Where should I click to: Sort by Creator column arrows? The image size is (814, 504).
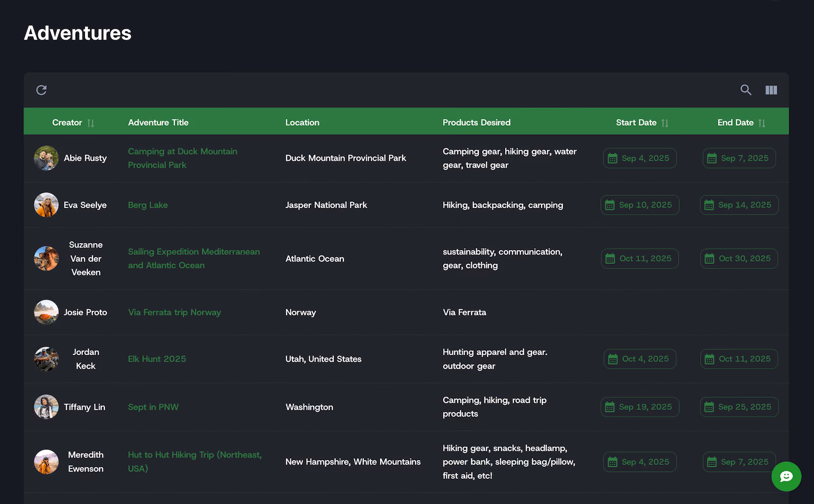pos(91,123)
